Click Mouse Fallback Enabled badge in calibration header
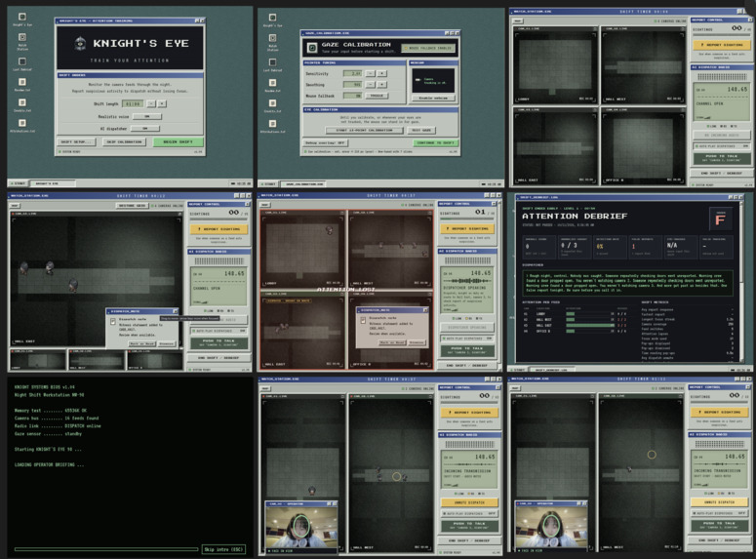 click(x=428, y=48)
